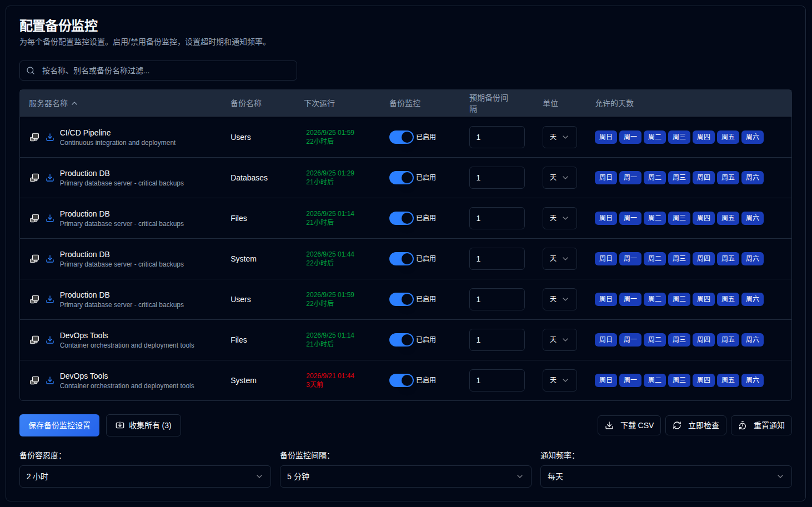The width and height of the screenshot is (812, 507).
Task: Turn off monitoring for Production DB System
Action: 401,259
